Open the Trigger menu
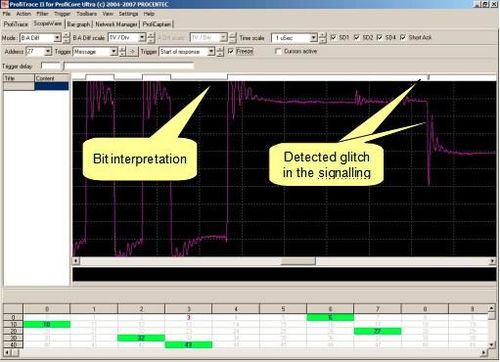 (x=62, y=14)
